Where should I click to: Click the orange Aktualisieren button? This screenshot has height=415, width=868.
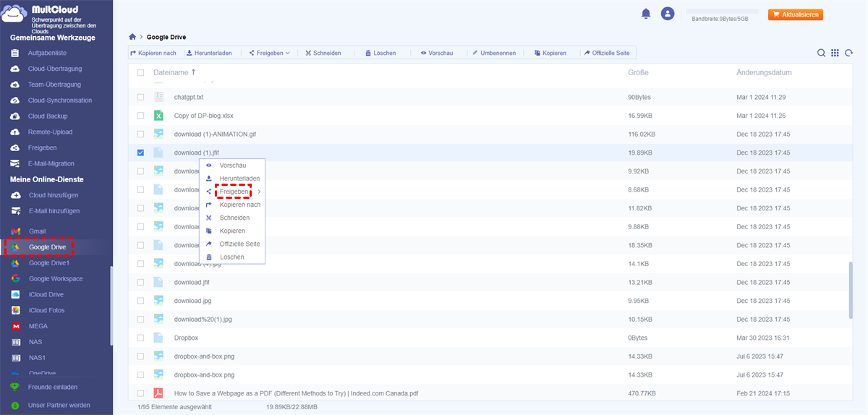(796, 14)
